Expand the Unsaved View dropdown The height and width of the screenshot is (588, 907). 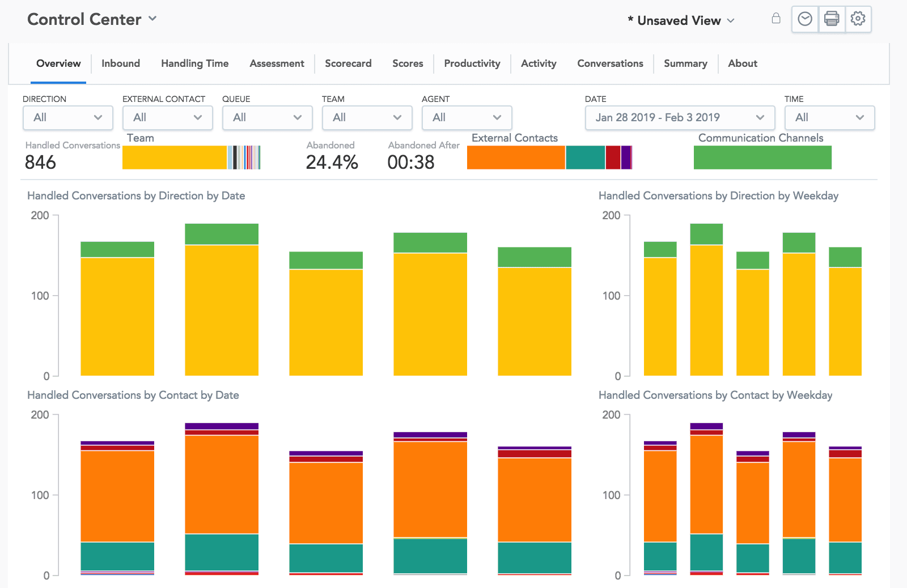click(x=730, y=20)
